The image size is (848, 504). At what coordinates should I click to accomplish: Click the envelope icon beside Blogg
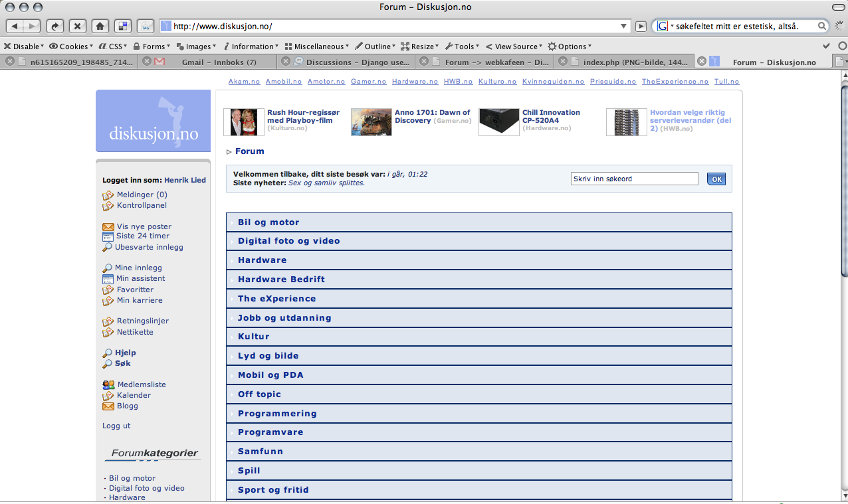tap(108, 406)
